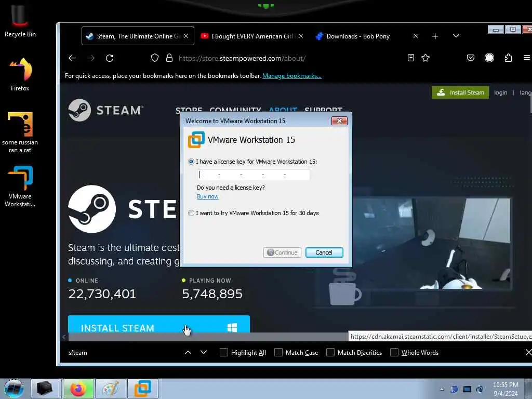Enable the Match Diacritics checkbox
The height and width of the screenshot is (399, 532).
330,353
